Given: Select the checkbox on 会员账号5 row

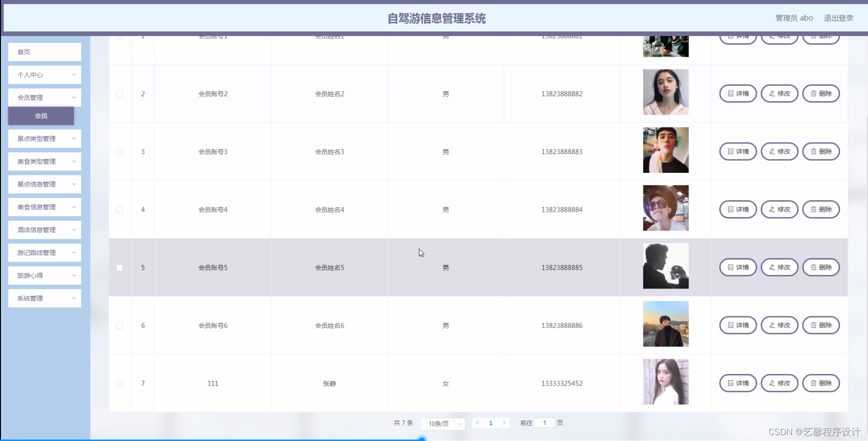Looking at the screenshot, I should (x=120, y=268).
